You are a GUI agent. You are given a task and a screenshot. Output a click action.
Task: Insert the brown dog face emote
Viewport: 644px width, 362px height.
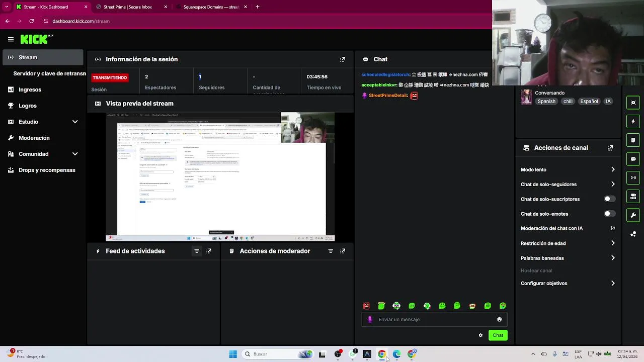click(472, 306)
